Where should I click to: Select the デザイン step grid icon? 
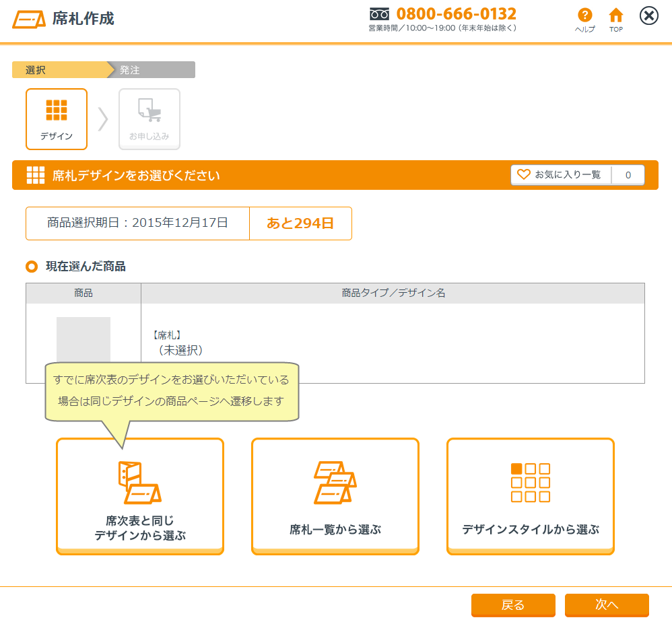(x=57, y=110)
